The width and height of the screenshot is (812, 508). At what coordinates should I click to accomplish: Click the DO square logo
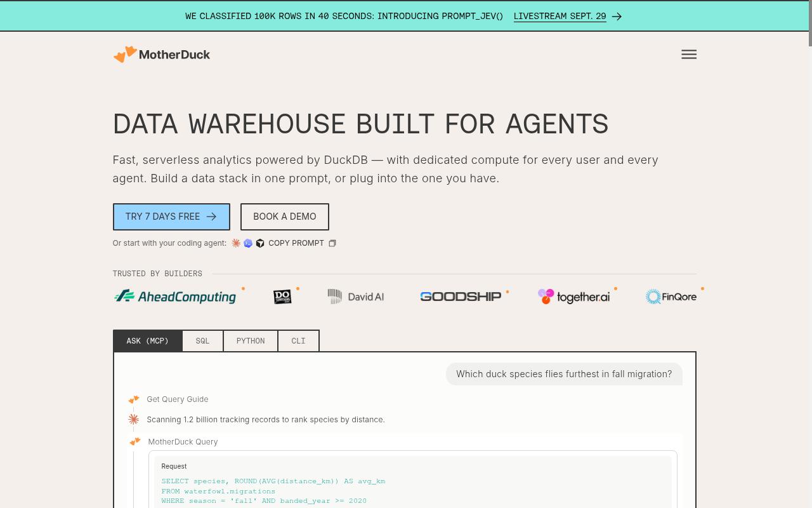tap(282, 297)
